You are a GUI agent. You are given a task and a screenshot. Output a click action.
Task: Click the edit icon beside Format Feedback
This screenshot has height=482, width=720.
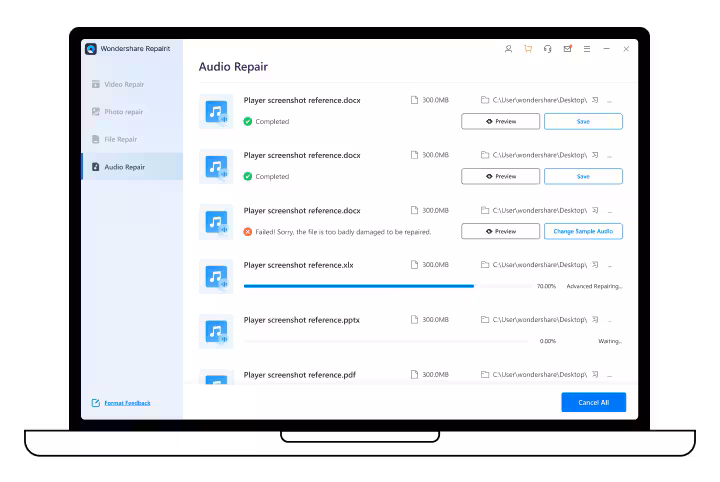click(96, 403)
